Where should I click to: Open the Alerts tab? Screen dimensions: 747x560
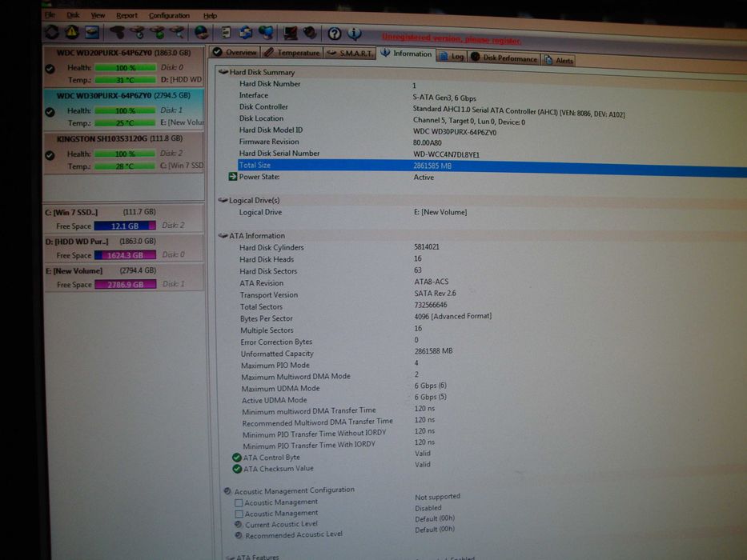click(559, 60)
